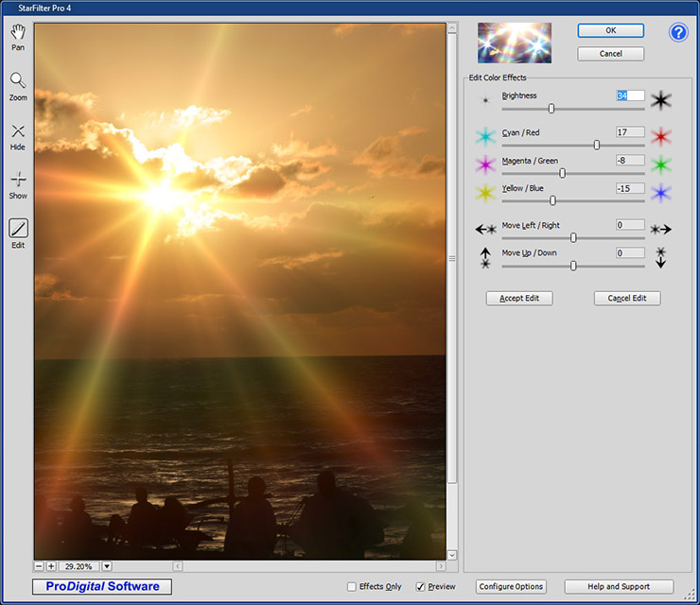Click the move-up arrow star icon
Image resolution: width=700 pixels, height=605 pixels.
coord(485,258)
